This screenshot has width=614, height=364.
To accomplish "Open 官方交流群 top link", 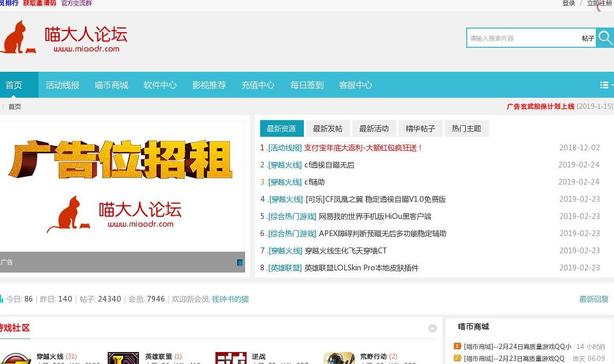I will 77,3.
